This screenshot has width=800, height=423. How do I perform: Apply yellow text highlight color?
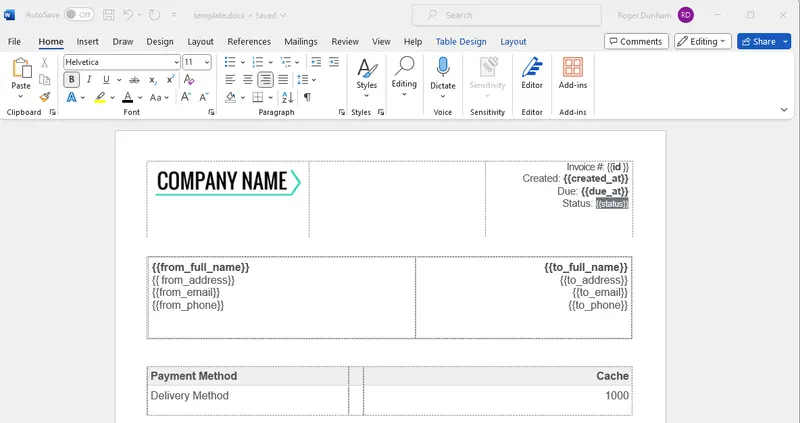[x=100, y=97]
